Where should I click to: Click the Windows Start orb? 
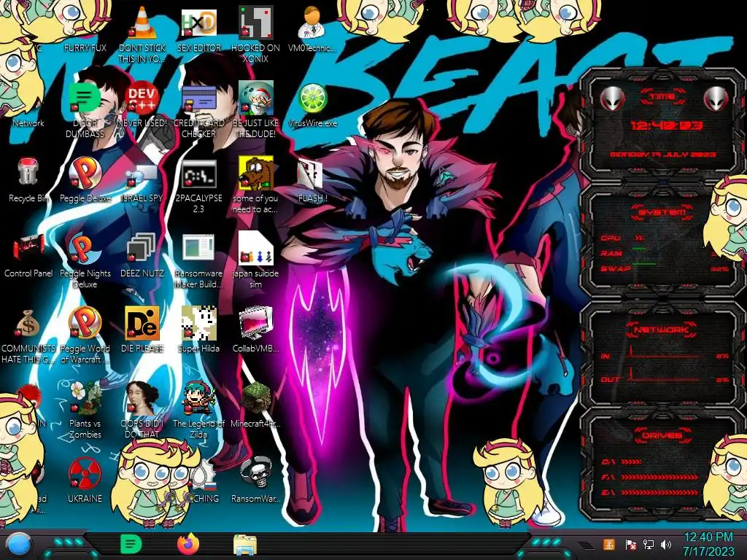[x=18, y=545]
